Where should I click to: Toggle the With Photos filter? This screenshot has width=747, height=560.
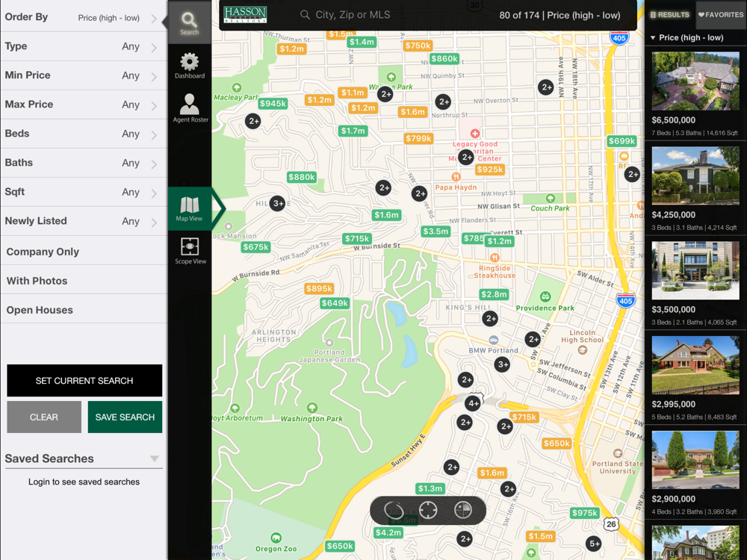(x=84, y=281)
